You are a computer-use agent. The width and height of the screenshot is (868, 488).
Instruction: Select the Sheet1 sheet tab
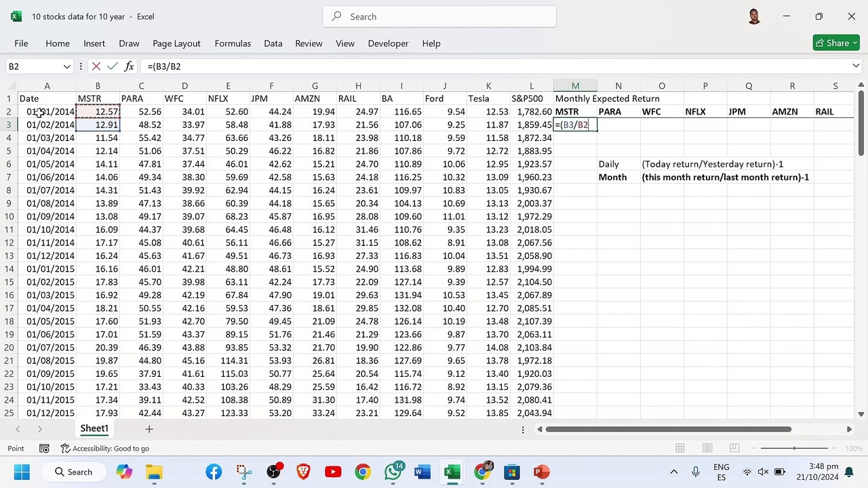(x=94, y=428)
